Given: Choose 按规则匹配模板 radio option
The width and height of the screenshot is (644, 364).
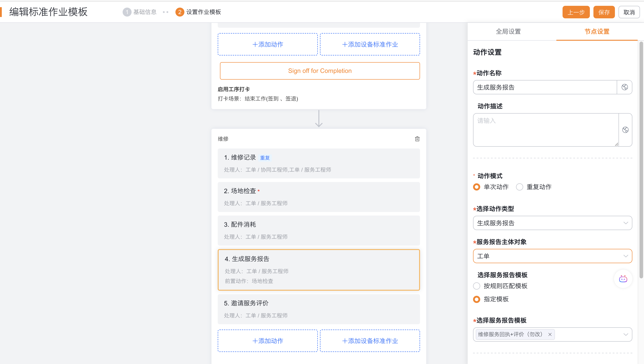Looking at the screenshot, I should click(x=477, y=286).
